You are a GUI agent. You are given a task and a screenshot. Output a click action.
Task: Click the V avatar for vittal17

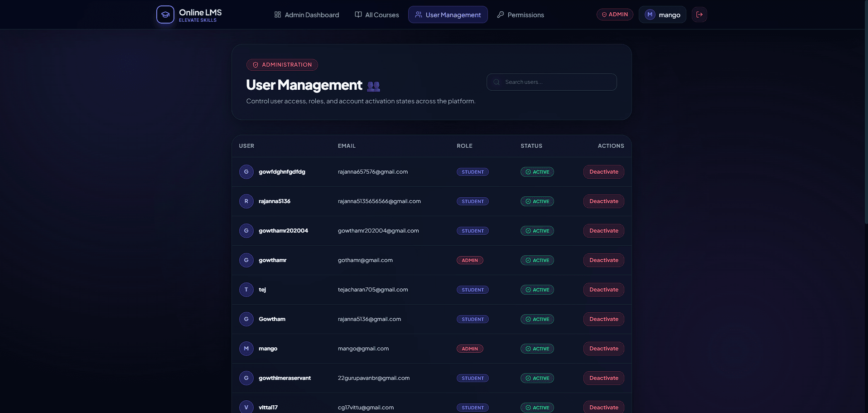click(246, 407)
